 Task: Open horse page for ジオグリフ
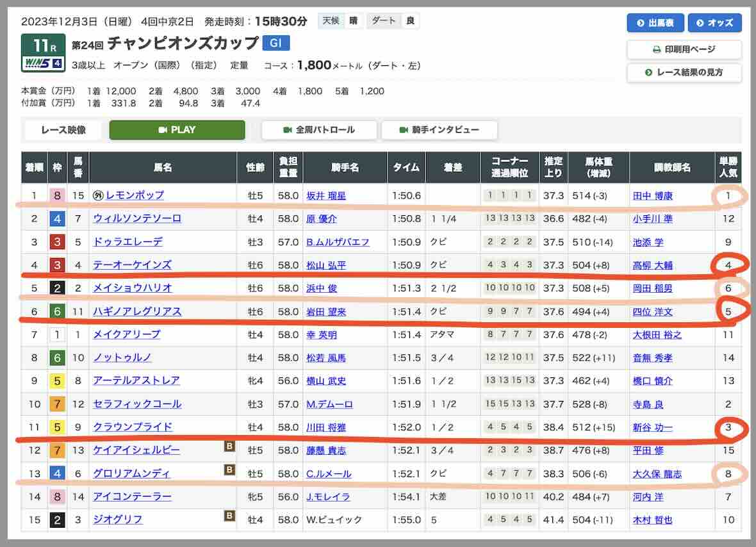click(118, 519)
